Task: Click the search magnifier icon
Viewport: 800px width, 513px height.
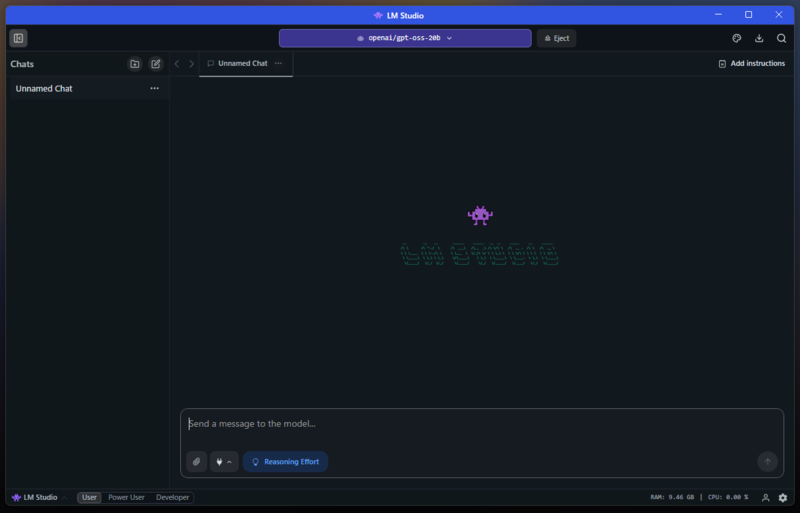Action: click(781, 38)
